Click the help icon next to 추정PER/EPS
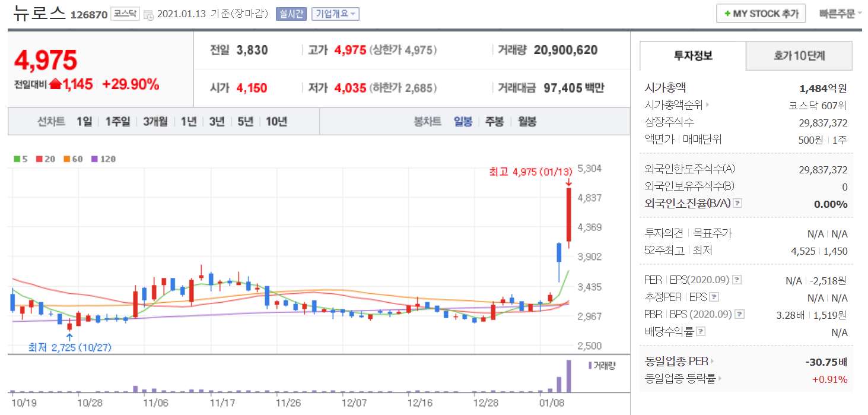This screenshot has height=415, width=868. (x=714, y=297)
